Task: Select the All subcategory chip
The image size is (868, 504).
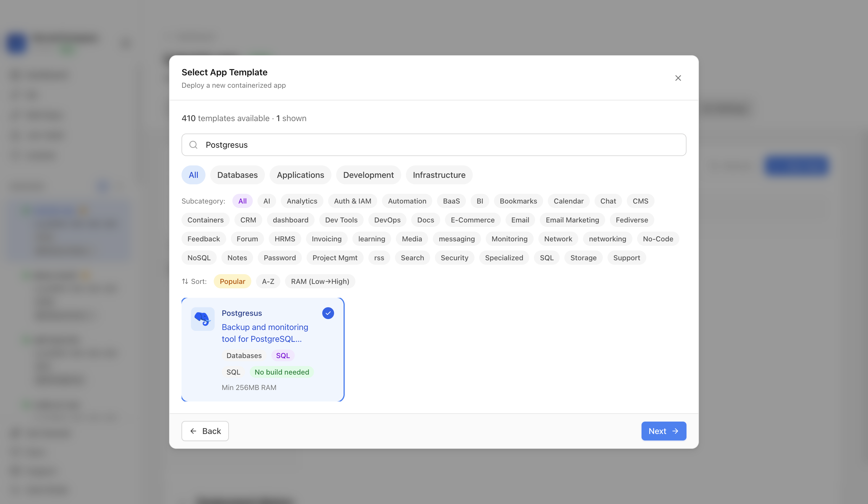Action: tap(242, 201)
